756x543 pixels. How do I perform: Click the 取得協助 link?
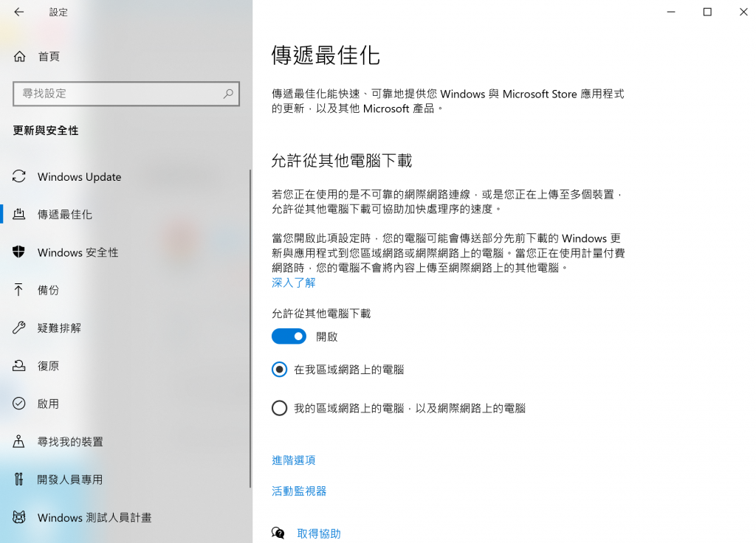coord(319,533)
